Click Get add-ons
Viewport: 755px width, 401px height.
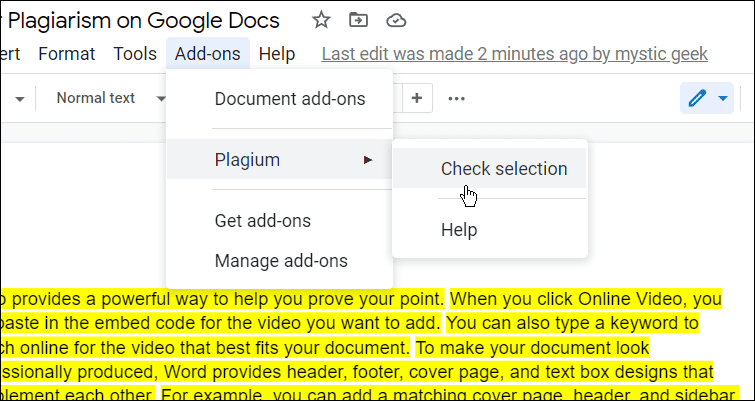coord(279,221)
